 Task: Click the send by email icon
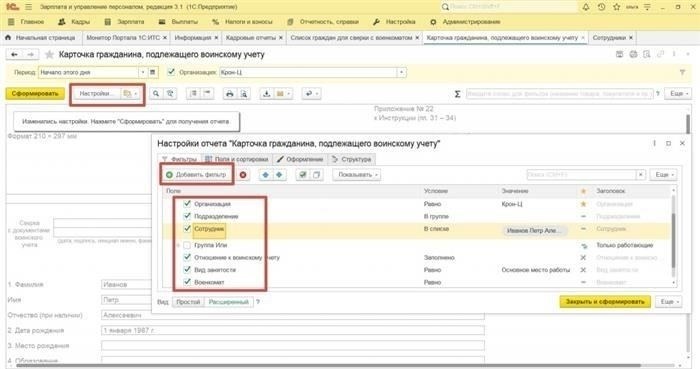click(x=280, y=94)
